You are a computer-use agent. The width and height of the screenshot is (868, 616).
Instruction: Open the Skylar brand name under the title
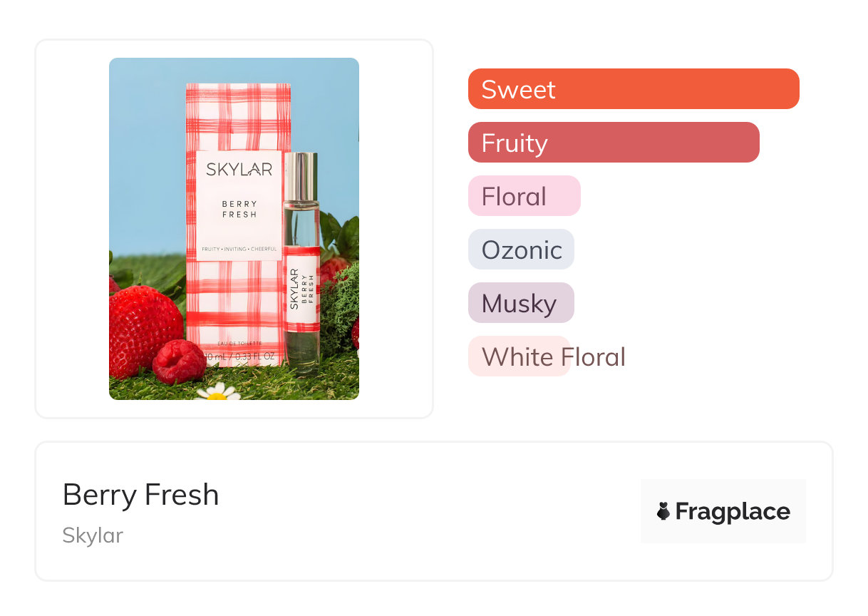(x=93, y=535)
